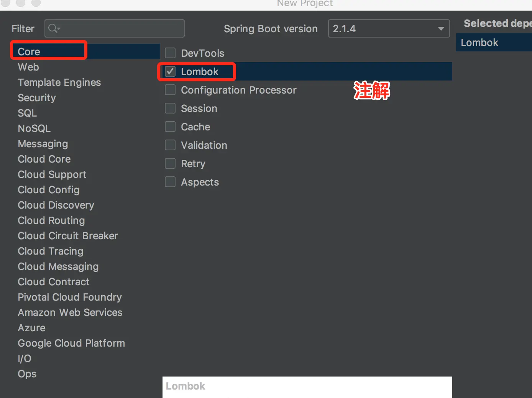This screenshot has height=398, width=532.
Task: Select the Web category
Action: pyautogui.click(x=28, y=67)
